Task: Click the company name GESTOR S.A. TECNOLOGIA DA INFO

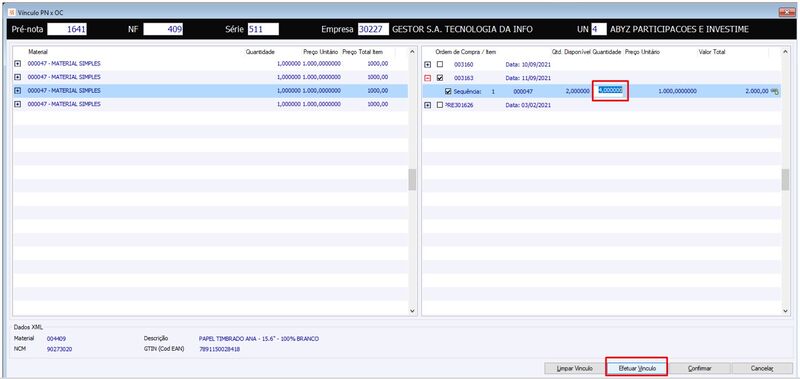Action: tap(462, 30)
